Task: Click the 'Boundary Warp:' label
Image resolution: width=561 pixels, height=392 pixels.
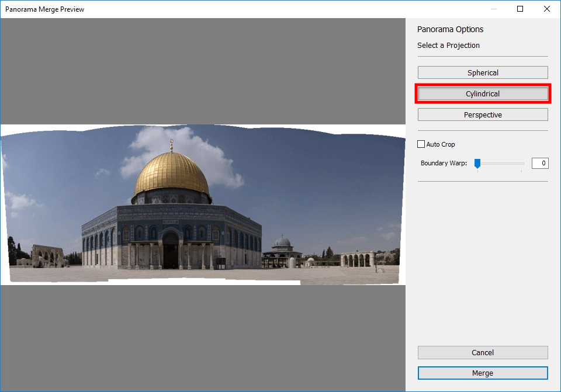Action: [x=444, y=163]
